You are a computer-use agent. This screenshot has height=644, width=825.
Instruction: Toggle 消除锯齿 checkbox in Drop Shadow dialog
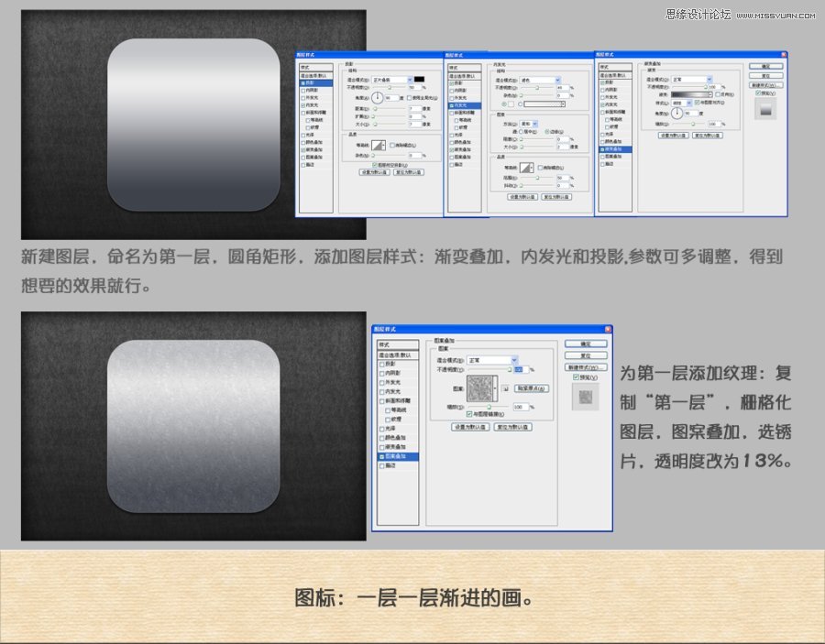coord(392,145)
